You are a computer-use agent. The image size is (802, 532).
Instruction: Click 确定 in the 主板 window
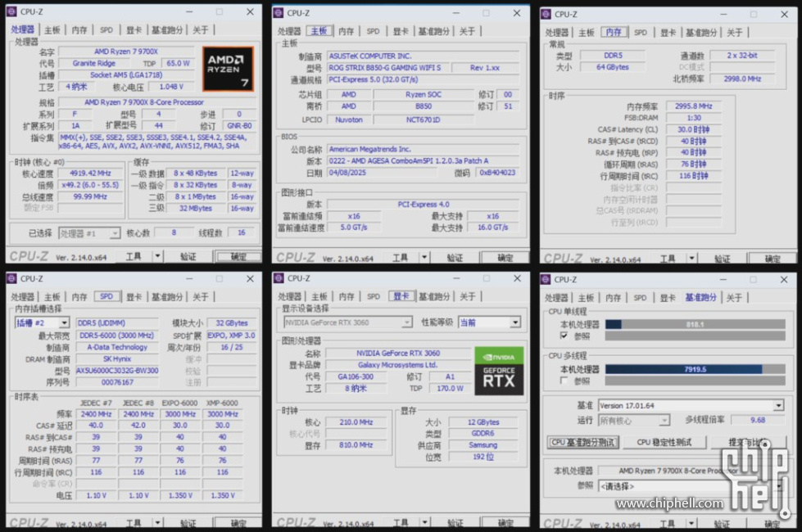(505, 258)
